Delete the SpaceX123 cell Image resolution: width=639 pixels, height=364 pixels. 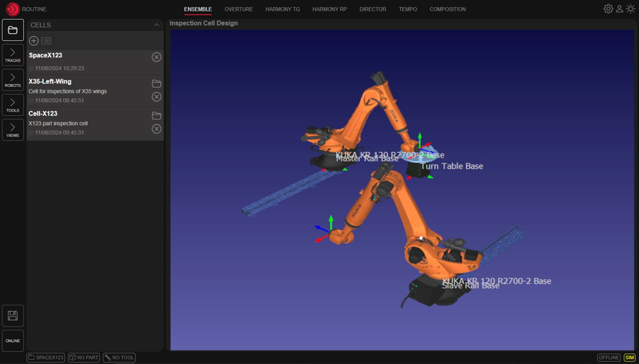[156, 57]
